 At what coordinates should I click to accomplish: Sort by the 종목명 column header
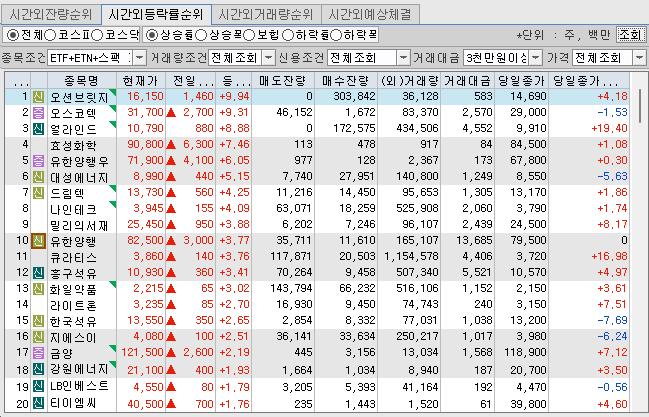pos(82,81)
